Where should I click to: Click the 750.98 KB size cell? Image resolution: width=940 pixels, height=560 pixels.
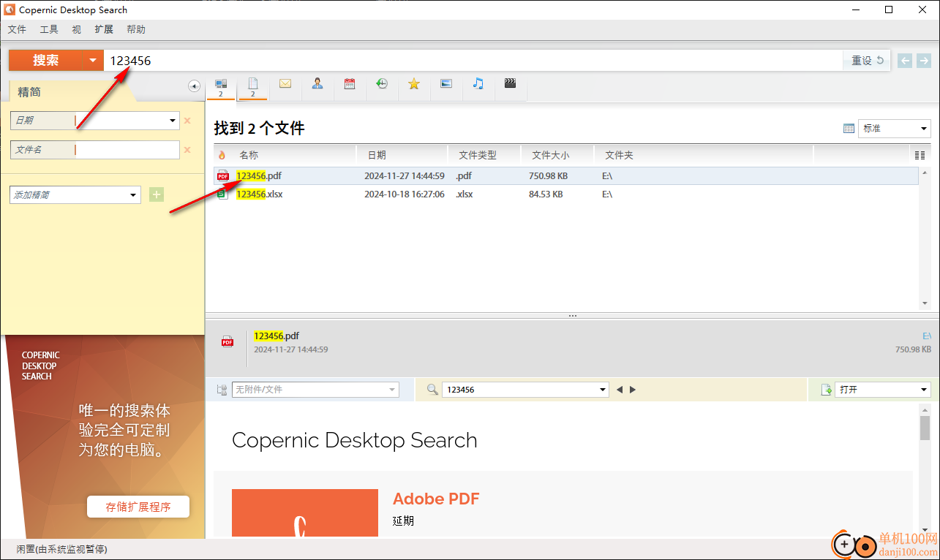548,175
